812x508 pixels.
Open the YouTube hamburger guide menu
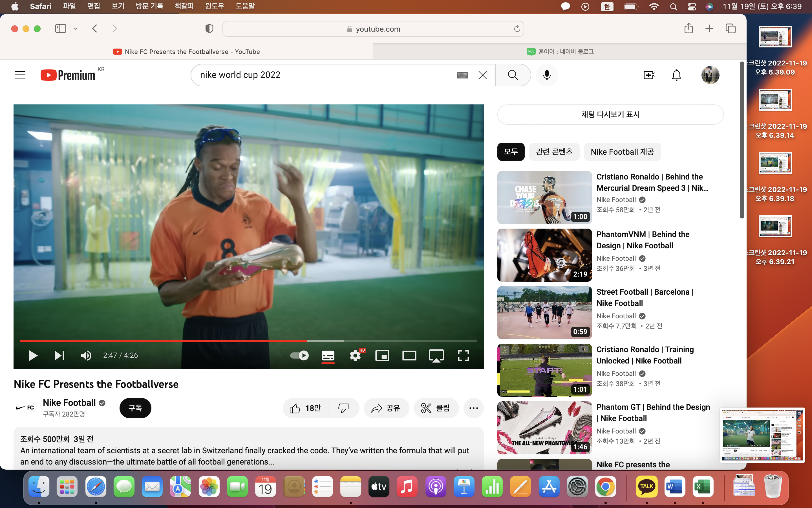coord(21,75)
